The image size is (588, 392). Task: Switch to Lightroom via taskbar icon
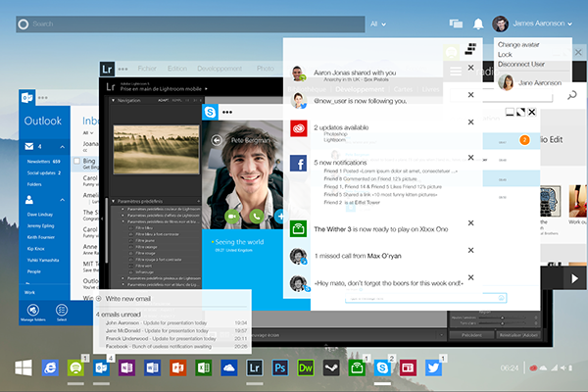[x=255, y=367]
